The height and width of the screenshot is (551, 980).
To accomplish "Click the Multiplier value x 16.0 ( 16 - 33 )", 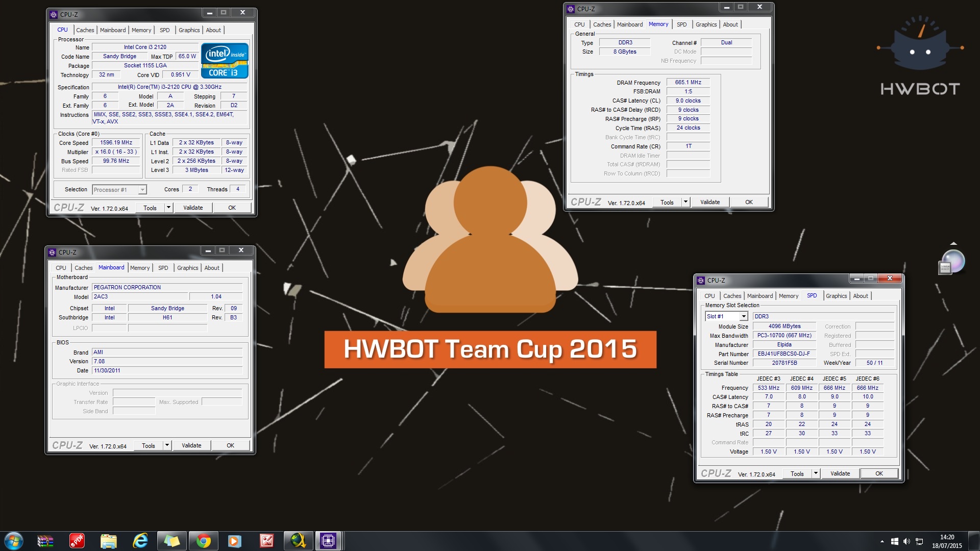I will 116,152.
